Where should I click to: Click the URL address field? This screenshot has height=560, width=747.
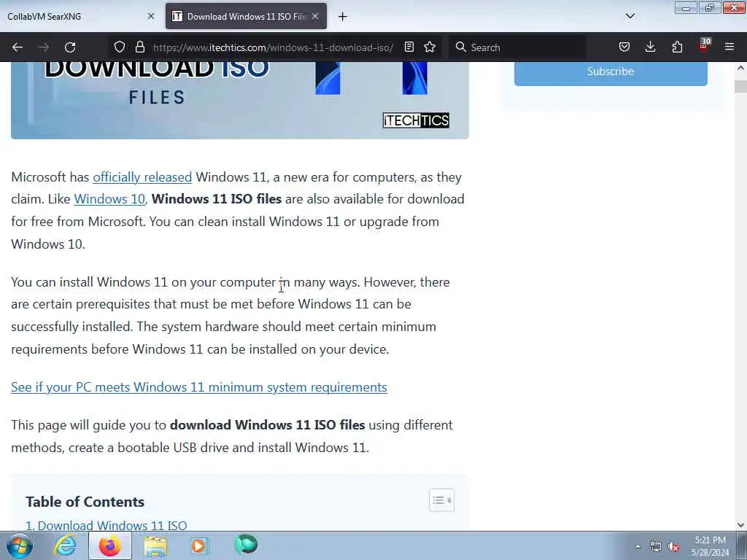(x=273, y=47)
